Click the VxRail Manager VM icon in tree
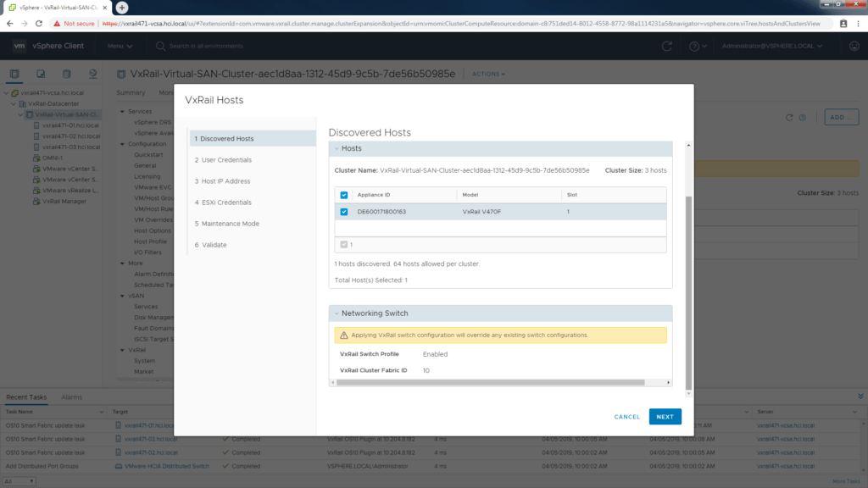This screenshot has height=488, width=868. [x=36, y=202]
